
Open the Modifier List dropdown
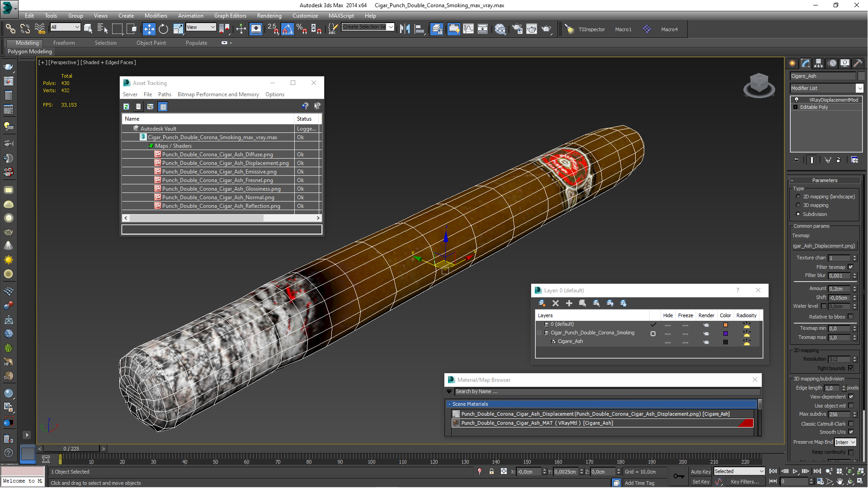click(826, 88)
